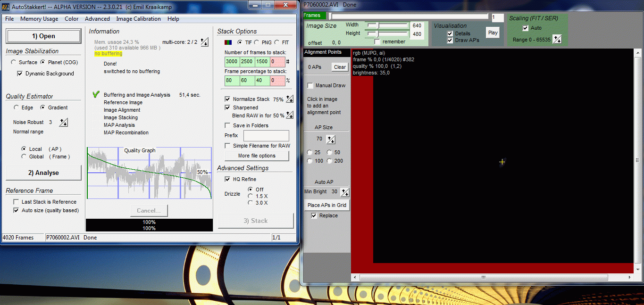Screen dimensions: 644x305
Task: Click the AP Size 70 stepper arrows
Action: (x=331, y=140)
